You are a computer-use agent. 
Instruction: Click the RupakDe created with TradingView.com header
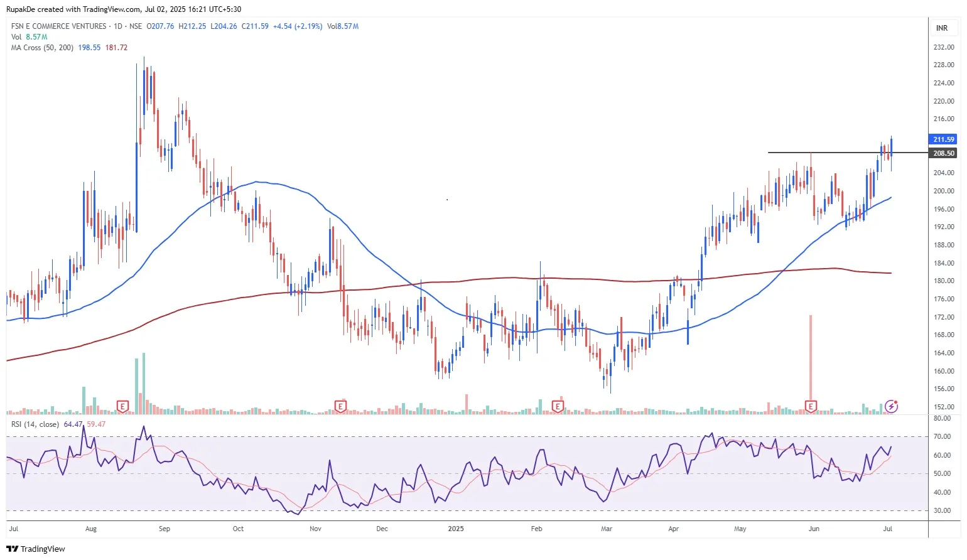tap(124, 9)
